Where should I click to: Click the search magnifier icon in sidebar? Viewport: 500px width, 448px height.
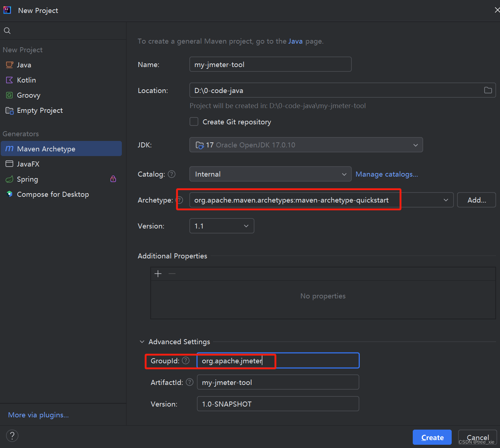coord(7,31)
